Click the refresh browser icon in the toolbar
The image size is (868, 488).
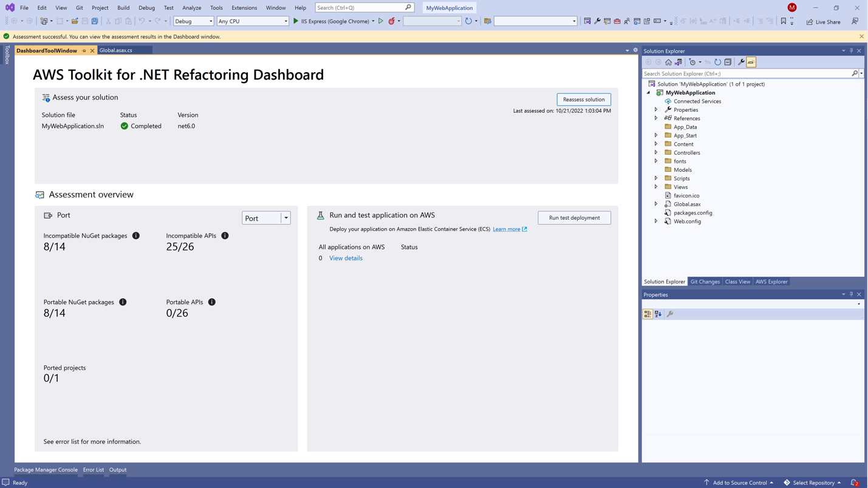(x=468, y=21)
